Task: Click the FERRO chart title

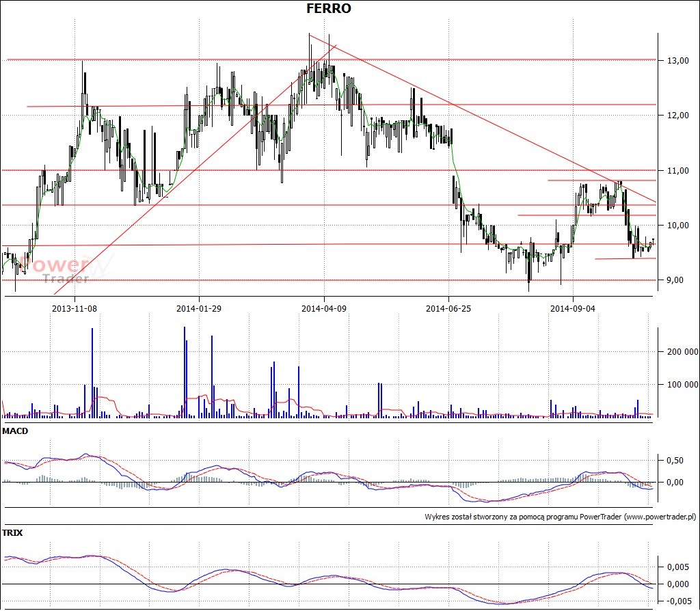Action: [x=329, y=8]
